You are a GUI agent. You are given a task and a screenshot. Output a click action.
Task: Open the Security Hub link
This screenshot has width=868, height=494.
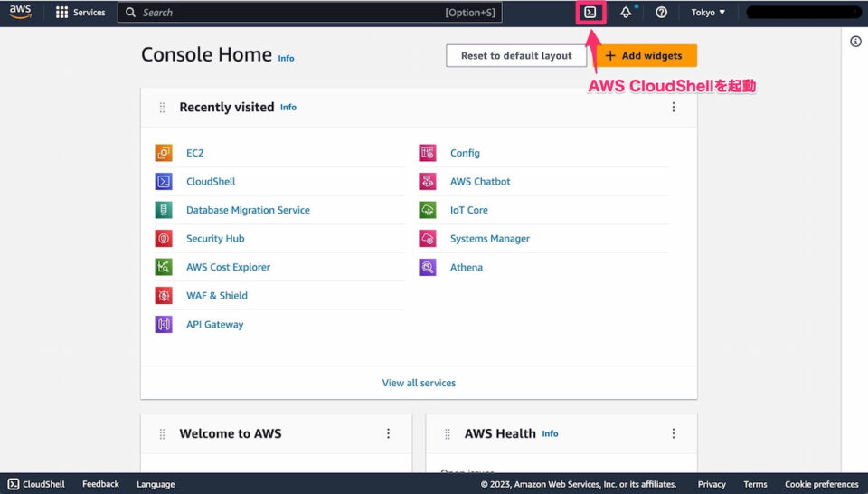click(x=215, y=239)
